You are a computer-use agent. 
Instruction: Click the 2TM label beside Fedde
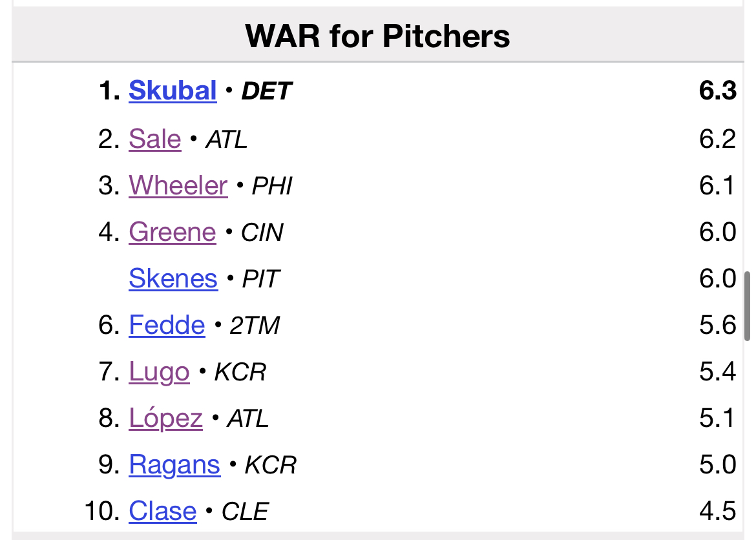[x=255, y=326]
